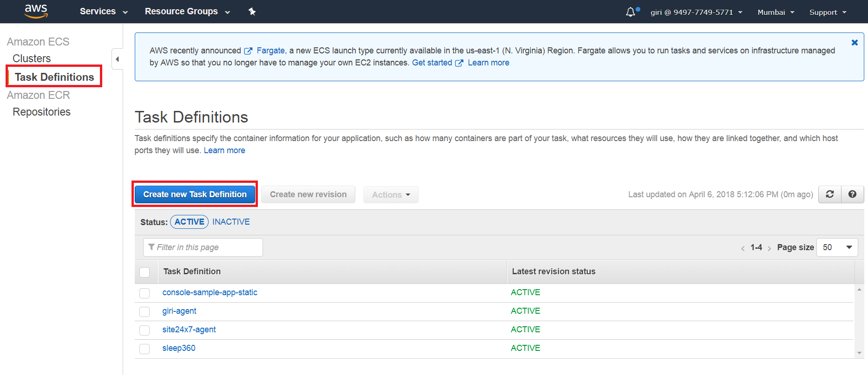Expand the Services dropdown menu
The width and height of the screenshot is (868, 375).
(103, 12)
